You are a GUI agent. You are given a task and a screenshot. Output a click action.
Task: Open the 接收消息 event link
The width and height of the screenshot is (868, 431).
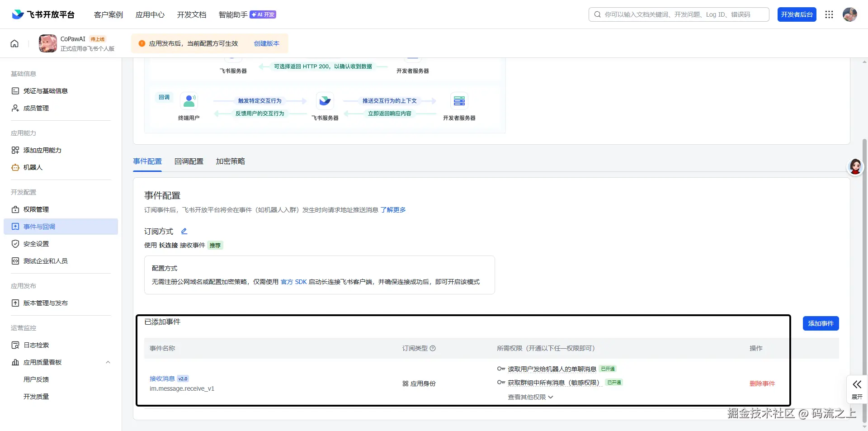point(162,379)
